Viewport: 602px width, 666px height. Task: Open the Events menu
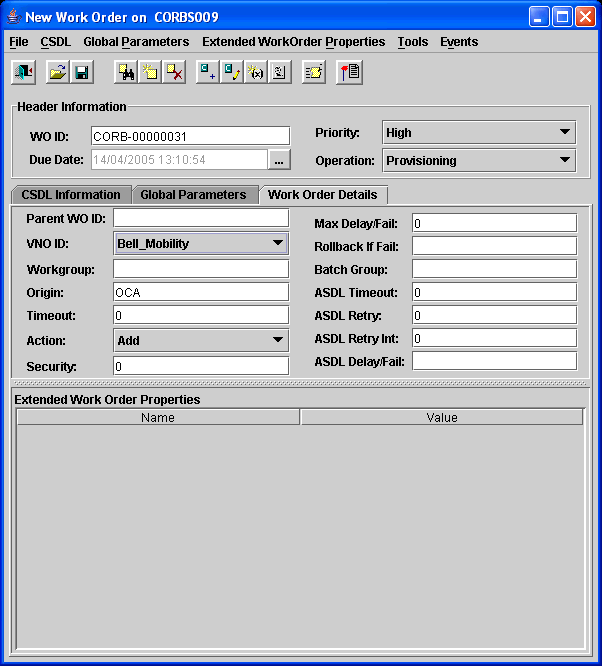(459, 42)
